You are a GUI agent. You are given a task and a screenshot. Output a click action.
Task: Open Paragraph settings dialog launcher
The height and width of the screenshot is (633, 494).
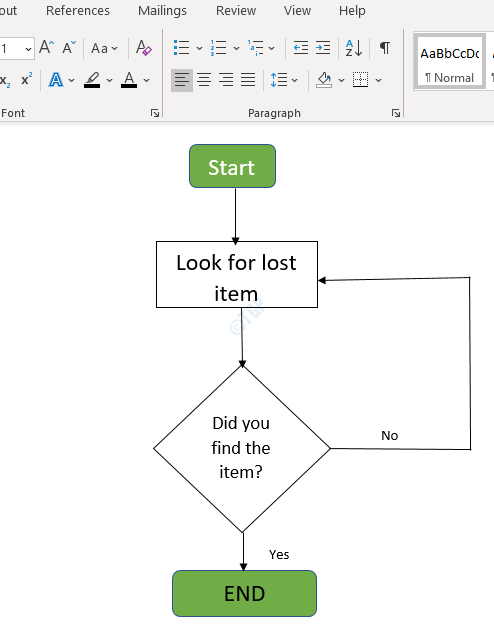(x=396, y=113)
